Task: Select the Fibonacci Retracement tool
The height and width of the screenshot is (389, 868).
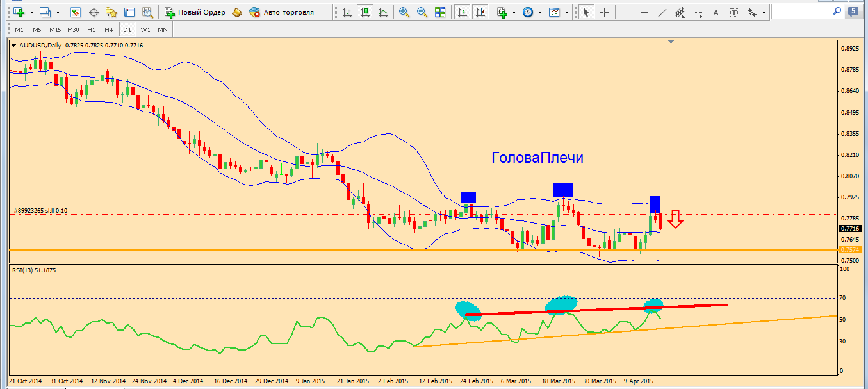Action: point(698,12)
